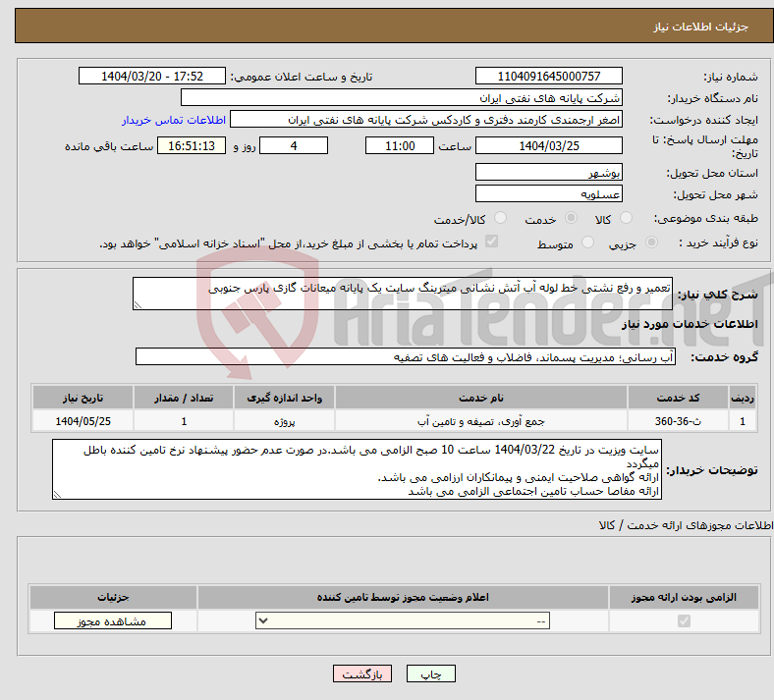Click the جزئیات column header in permits table
This screenshot has width=774, height=700.
pos(113,597)
